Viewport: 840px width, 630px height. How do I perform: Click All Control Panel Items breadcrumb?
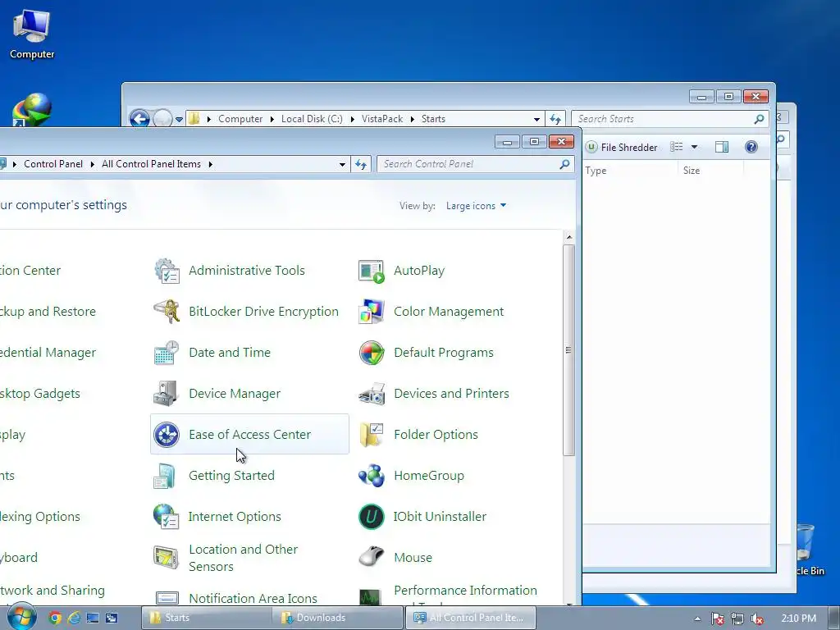tap(151, 164)
